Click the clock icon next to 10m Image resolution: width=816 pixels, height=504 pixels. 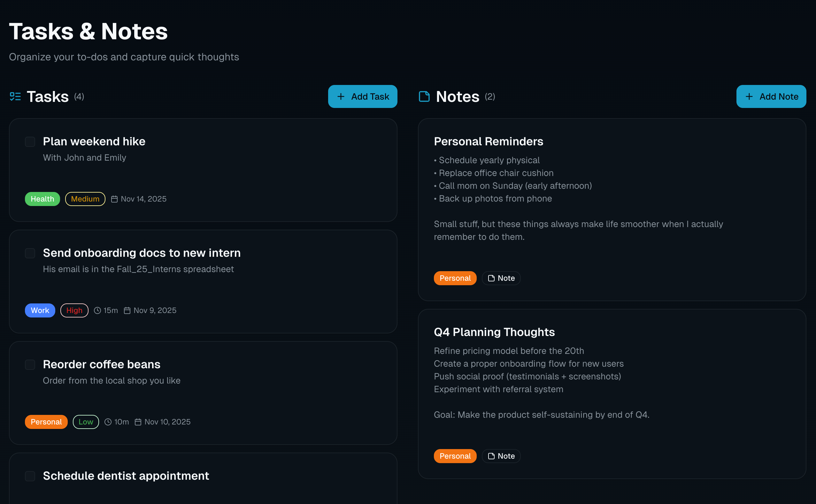(108, 422)
